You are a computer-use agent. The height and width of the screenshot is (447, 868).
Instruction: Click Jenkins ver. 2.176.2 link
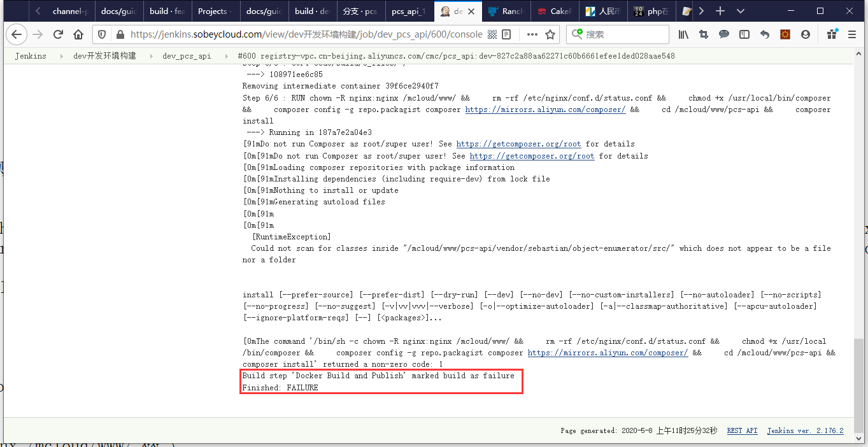[805, 430]
